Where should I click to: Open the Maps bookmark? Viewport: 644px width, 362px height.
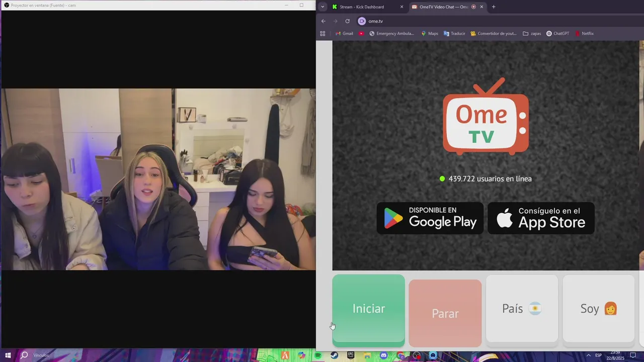(x=430, y=34)
